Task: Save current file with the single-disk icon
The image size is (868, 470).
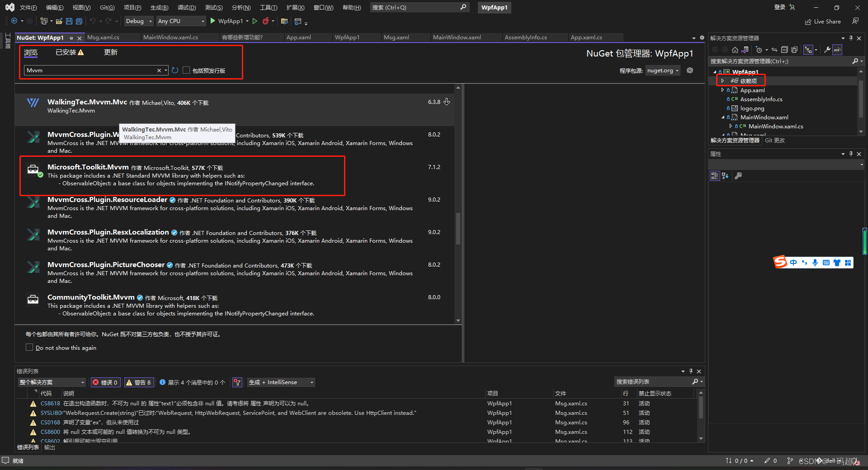Action: pyautogui.click(x=69, y=21)
